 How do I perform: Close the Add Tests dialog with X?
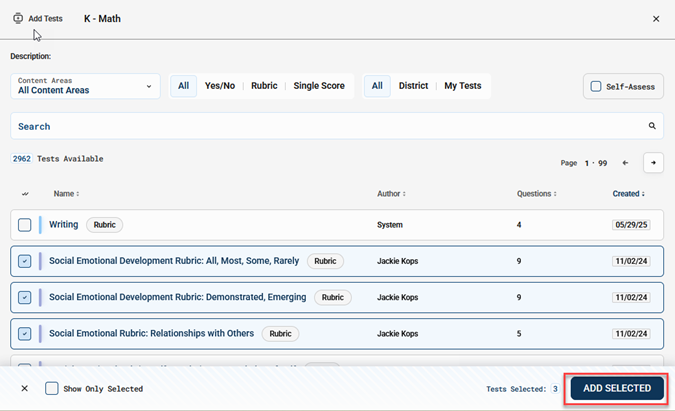tap(656, 19)
